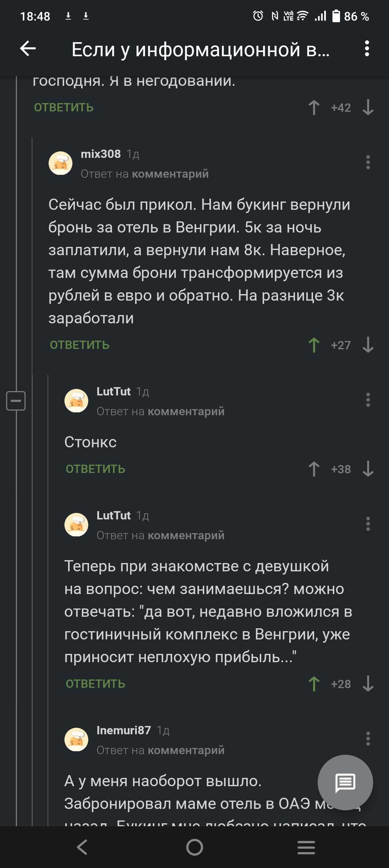Upvote the "Стонкс" comment
Image resolution: width=389 pixels, height=868 pixels.
click(314, 469)
